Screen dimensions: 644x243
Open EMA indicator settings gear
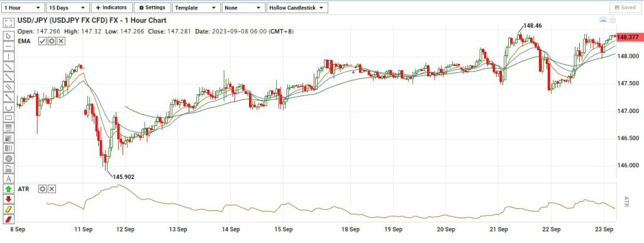[52, 41]
